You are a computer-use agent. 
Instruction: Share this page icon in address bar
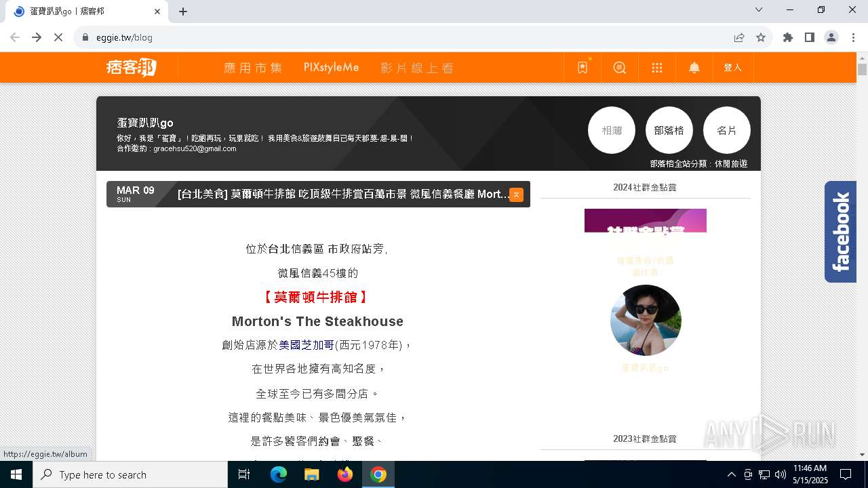(739, 37)
